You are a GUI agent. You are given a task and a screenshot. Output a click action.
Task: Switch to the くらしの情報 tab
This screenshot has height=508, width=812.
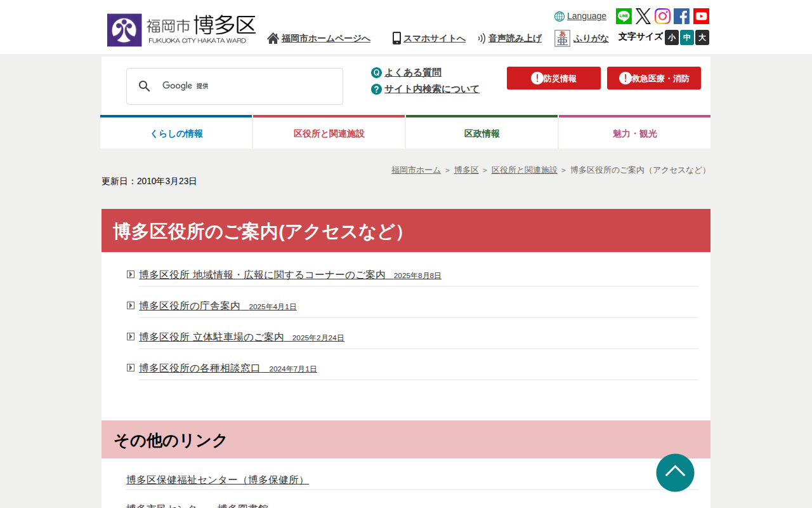[x=176, y=133]
